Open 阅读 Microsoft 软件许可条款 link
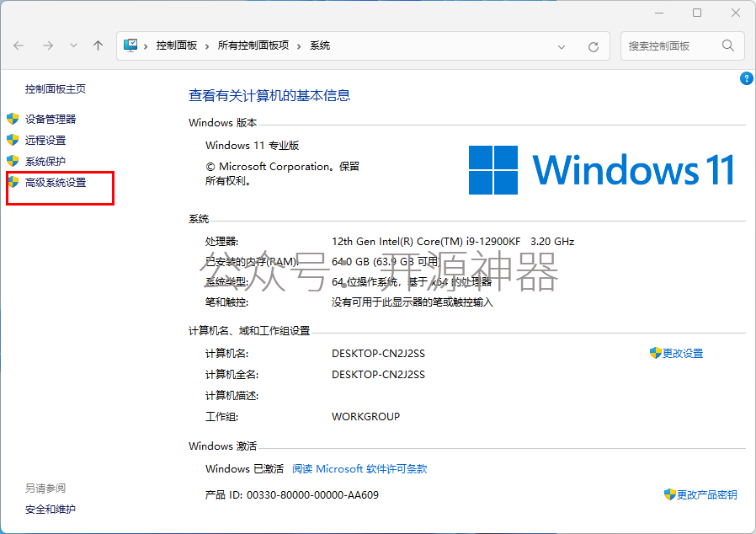The image size is (756, 534). (x=359, y=469)
